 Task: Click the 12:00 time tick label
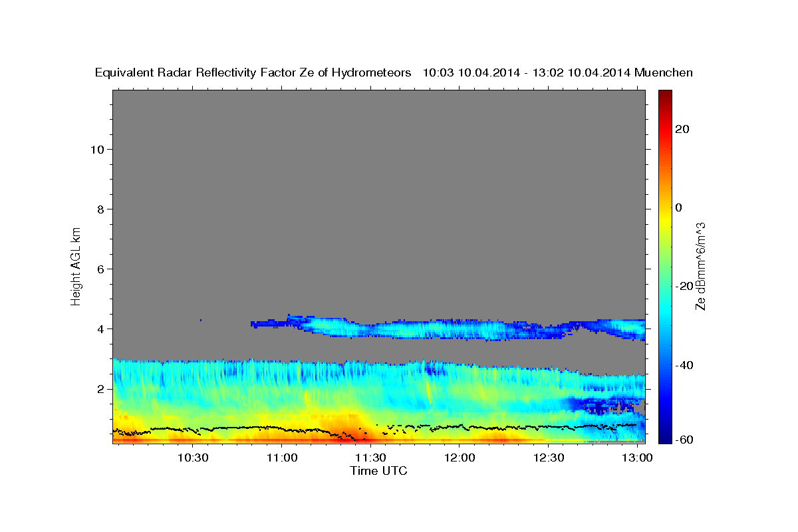[x=459, y=458]
